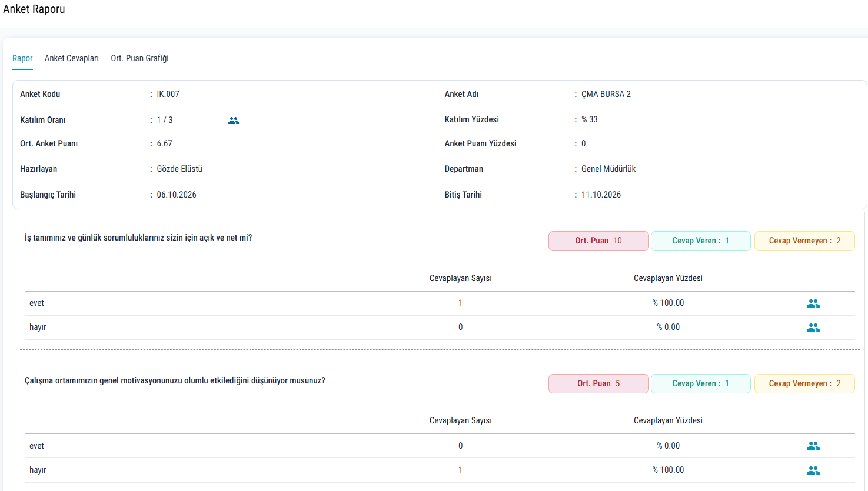Viewport: 868px width, 491px height.
Task: Click the Anket Raporu page title
Action: point(34,9)
